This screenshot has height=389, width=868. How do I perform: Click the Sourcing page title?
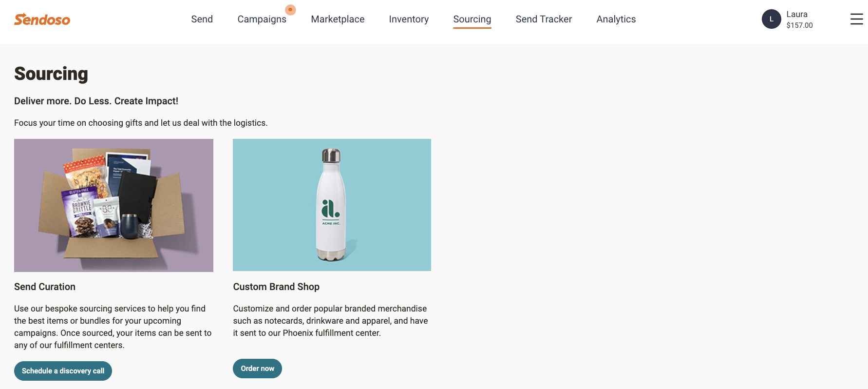51,74
